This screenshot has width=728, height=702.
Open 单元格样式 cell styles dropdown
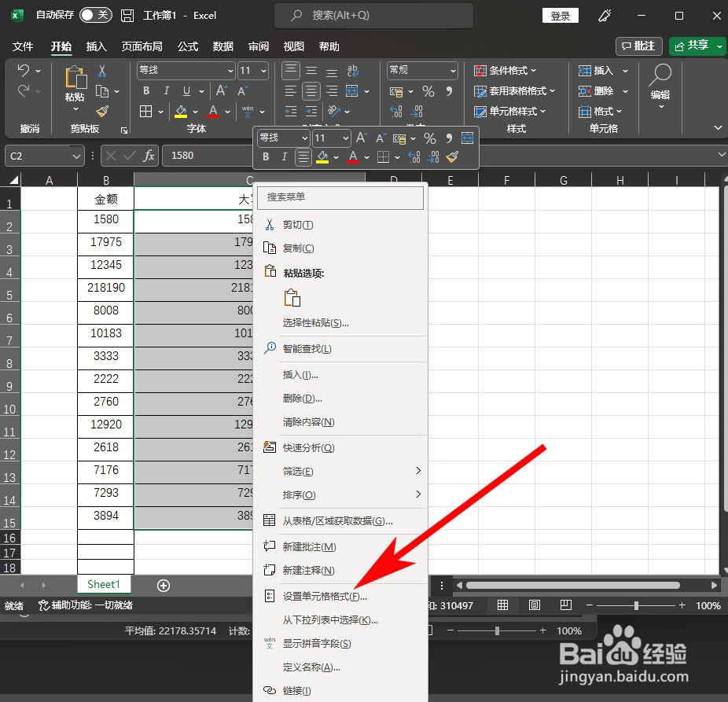pyautogui.click(x=509, y=112)
